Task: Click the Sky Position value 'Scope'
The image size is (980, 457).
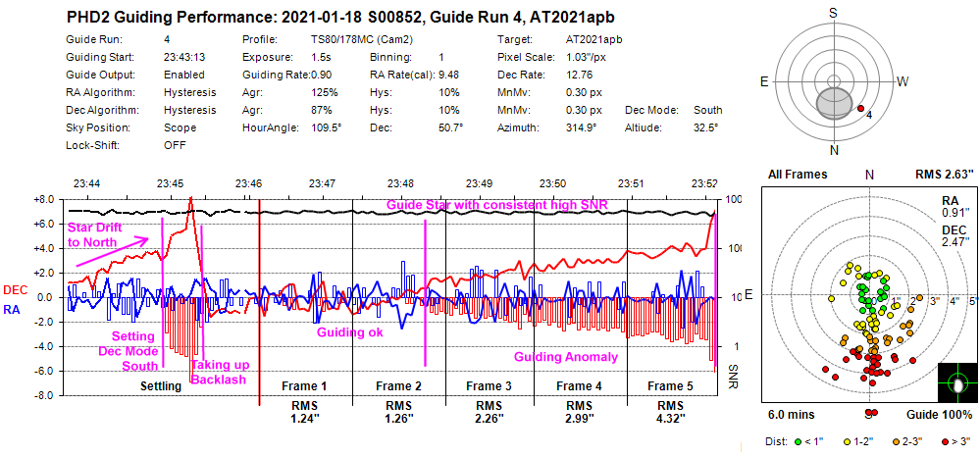Action: 180,127
